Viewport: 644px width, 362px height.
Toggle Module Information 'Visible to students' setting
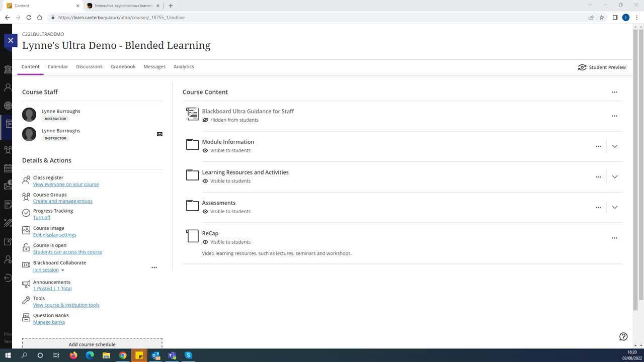click(226, 151)
